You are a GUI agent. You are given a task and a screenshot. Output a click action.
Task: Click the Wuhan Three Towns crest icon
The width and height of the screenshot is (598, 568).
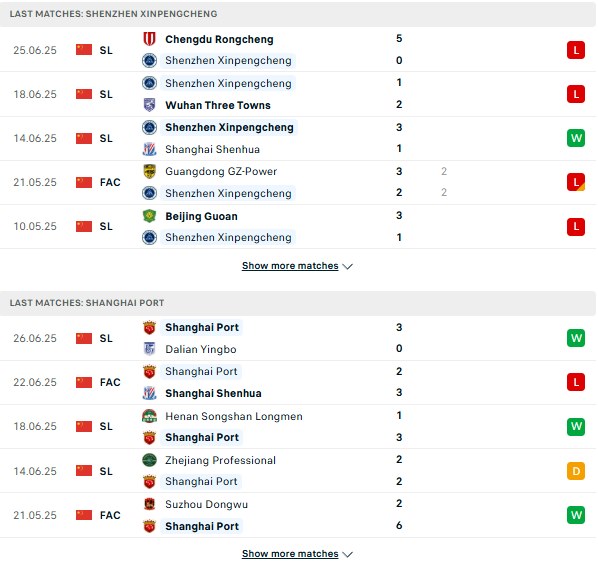point(150,105)
